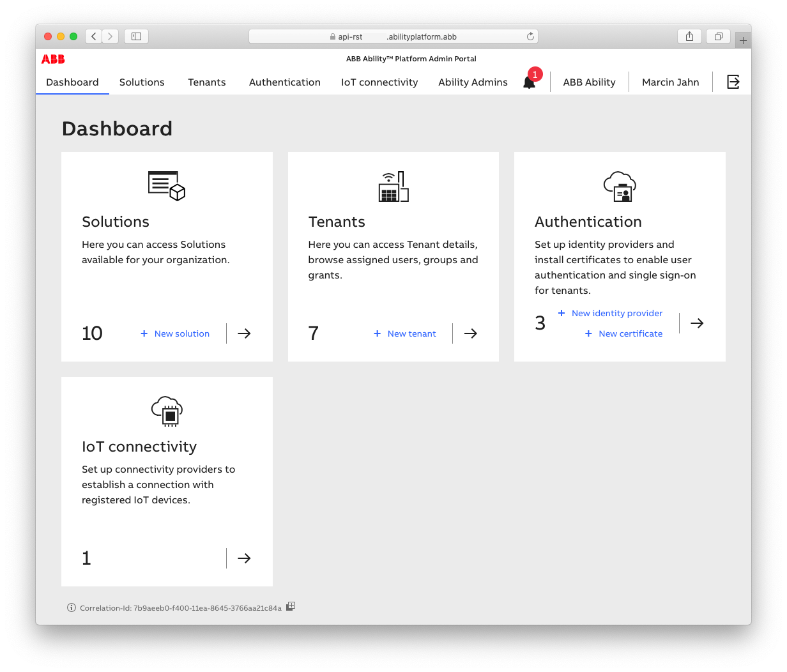Open the Marcin Jahn user menu
This screenshot has height=672, width=787.
(x=671, y=82)
